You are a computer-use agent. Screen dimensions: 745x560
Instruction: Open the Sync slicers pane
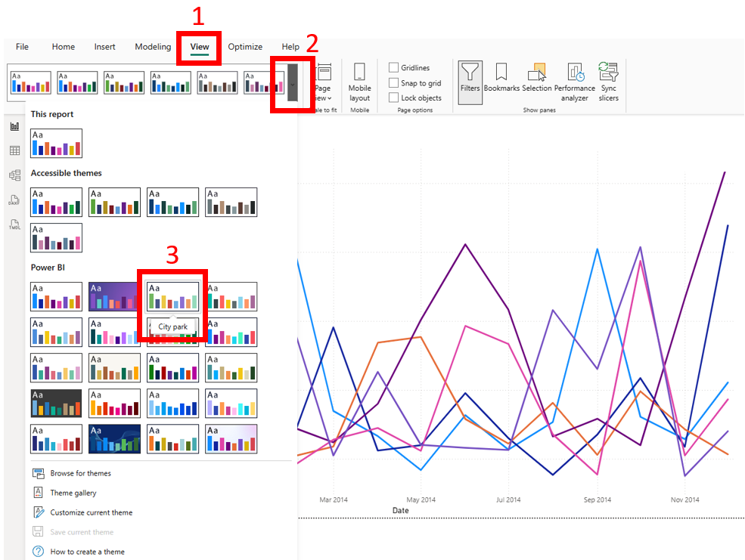click(x=608, y=82)
